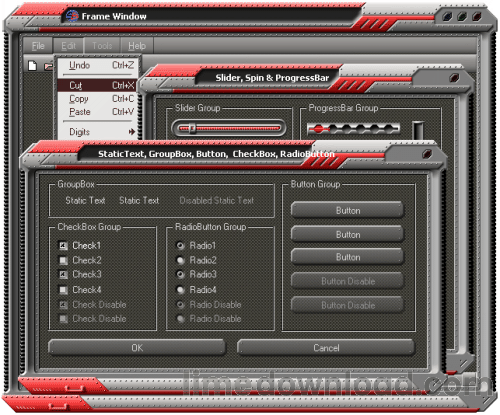Click the first 'Static Text' label in GroupBox
Viewport: 500px width, 415px height.
tap(85, 200)
